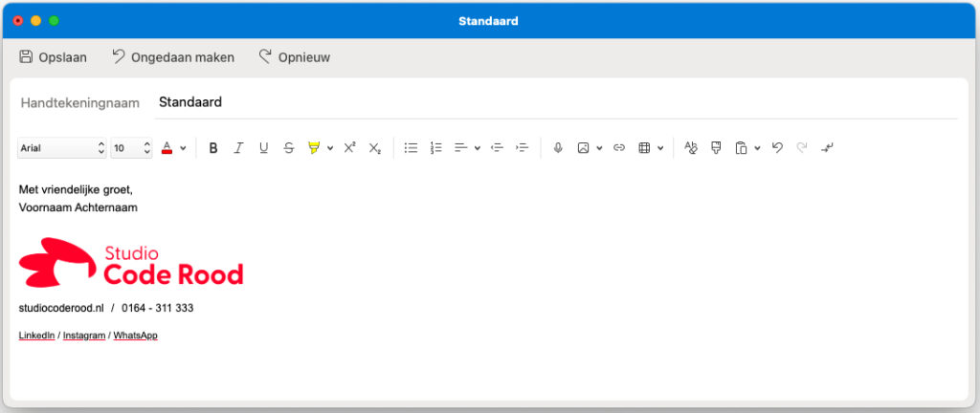Open the Arial font dropdown
This screenshot has width=980, height=413.
pos(61,148)
